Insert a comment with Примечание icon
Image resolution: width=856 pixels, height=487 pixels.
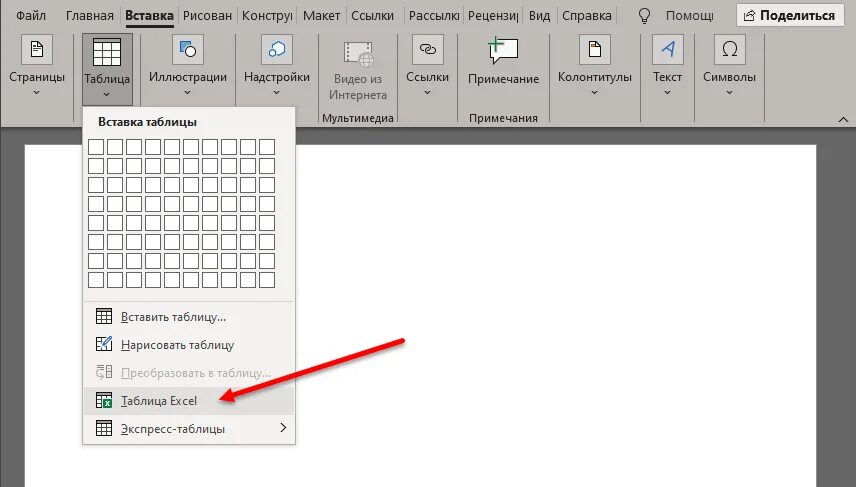(503, 51)
